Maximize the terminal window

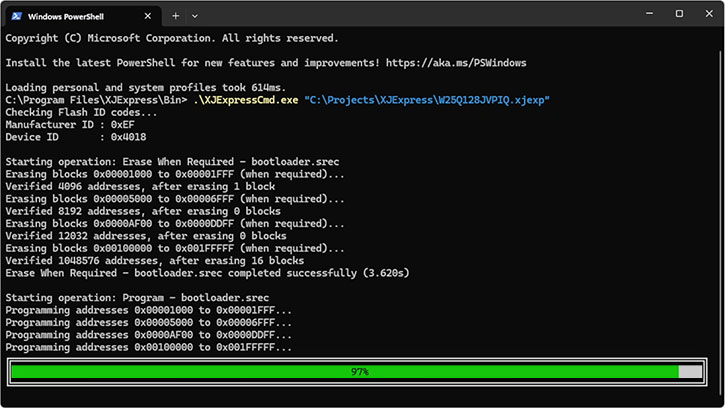679,13
